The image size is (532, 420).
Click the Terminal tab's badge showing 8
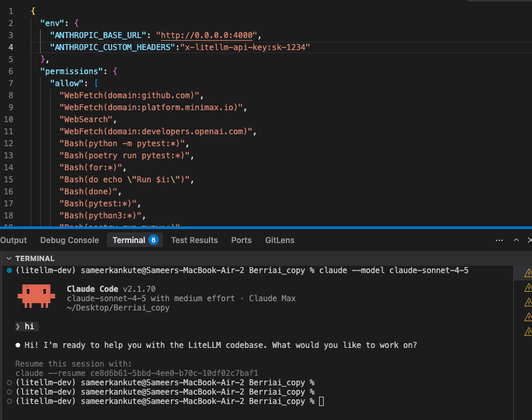pyautogui.click(x=154, y=240)
